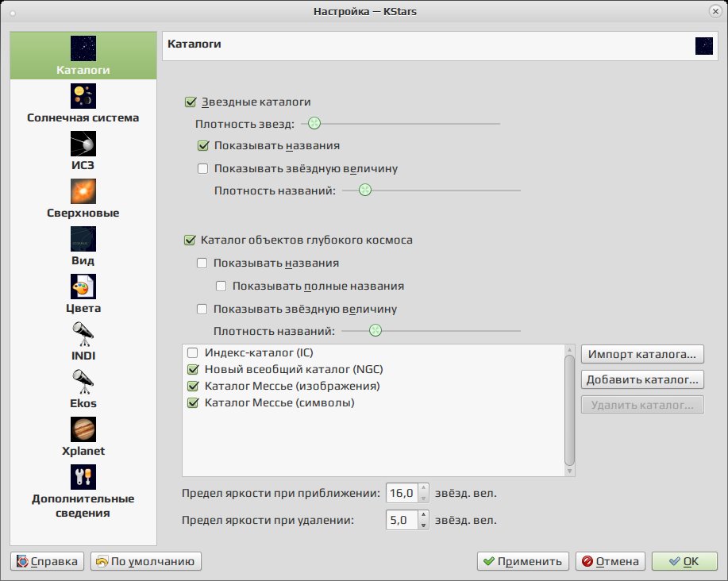Select the ИСЗ satellite icon
728x581 pixels.
pos(83,144)
